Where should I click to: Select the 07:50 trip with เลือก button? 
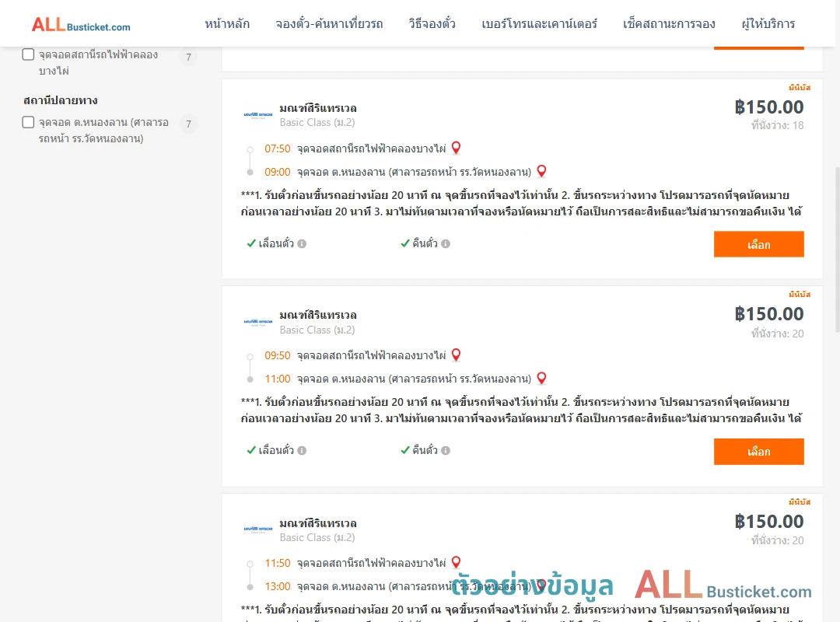coord(758,244)
